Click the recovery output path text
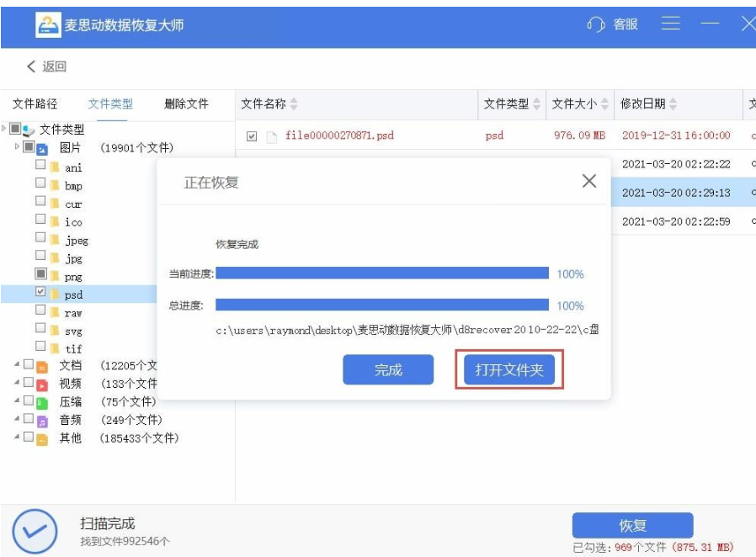The image size is (756, 557). coord(407,330)
